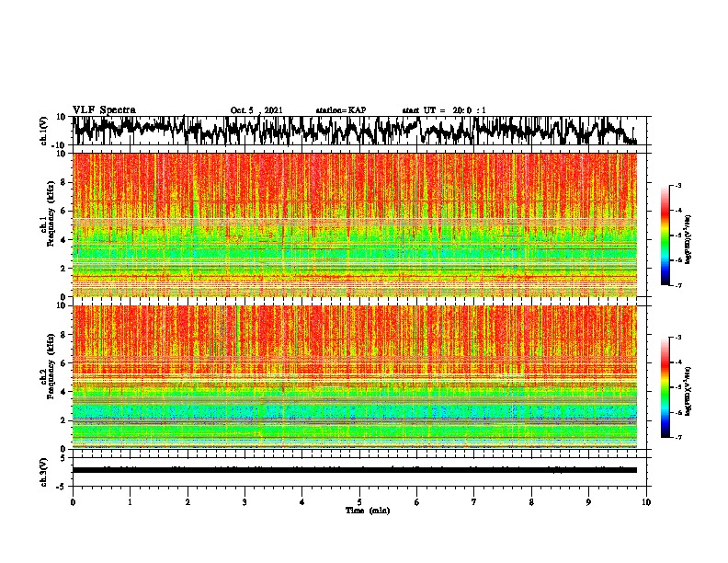
Task: Click time axis tick label "9"
Action: click(588, 502)
